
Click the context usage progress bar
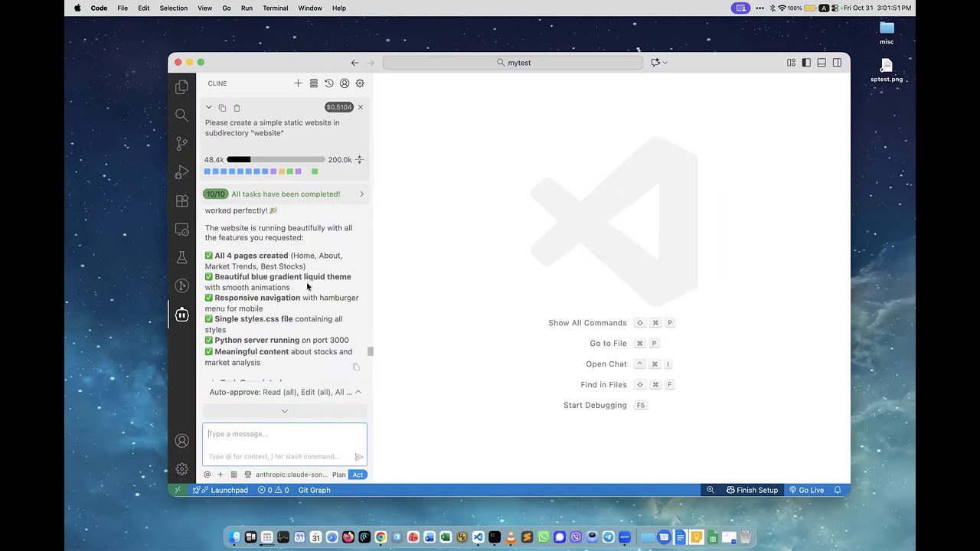[x=276, y=160]
